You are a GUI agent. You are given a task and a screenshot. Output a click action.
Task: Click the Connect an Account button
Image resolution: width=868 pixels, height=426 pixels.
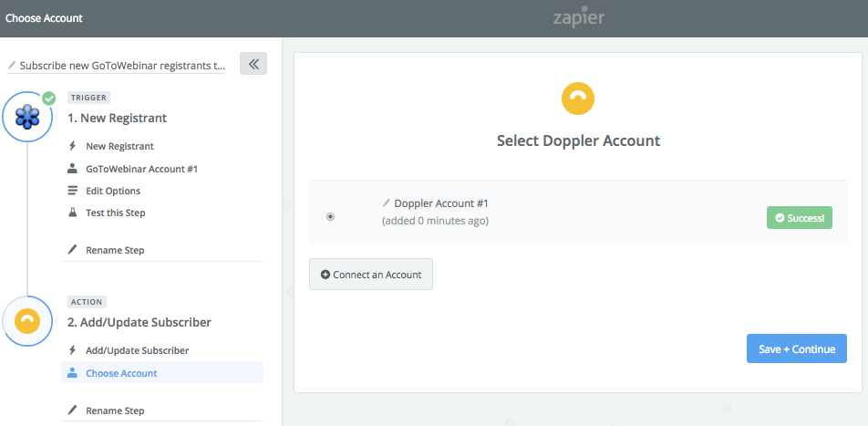[371, 275]
